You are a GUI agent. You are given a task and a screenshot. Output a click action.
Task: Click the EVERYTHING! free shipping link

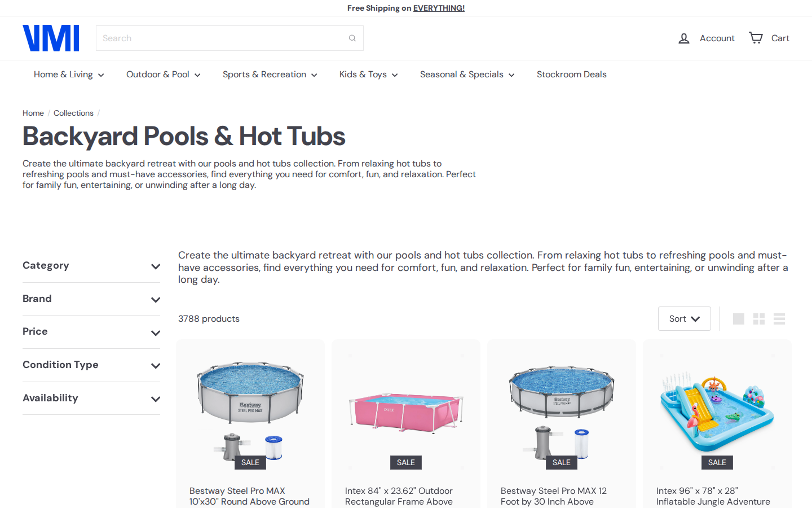click(x=439, y=8)
